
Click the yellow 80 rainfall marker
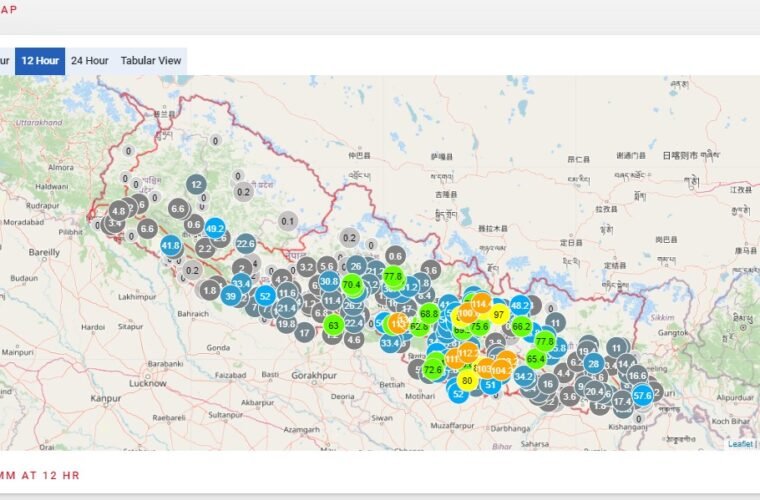[467, 381]
